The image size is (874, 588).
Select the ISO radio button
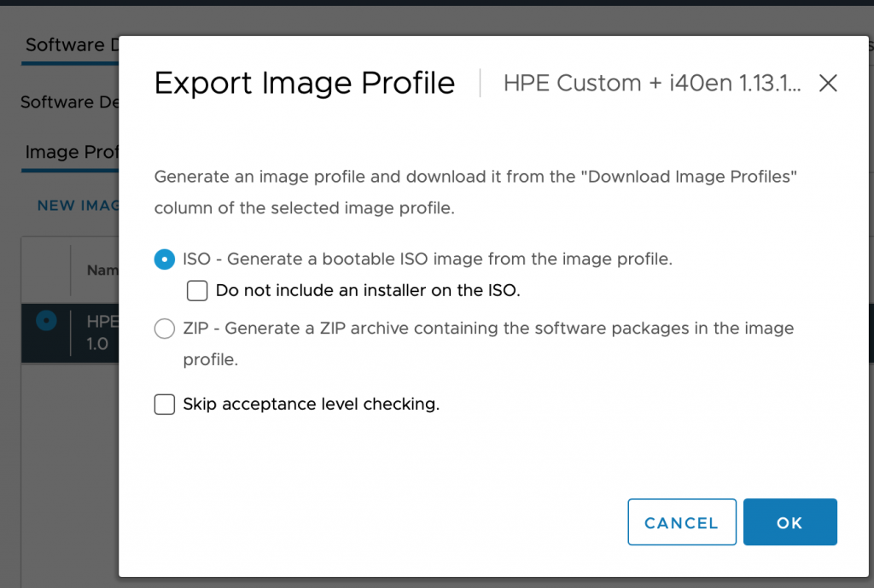165,259
